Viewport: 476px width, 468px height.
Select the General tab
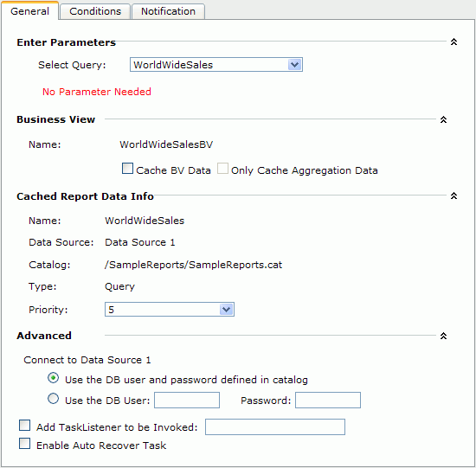[x=29, y=11]
